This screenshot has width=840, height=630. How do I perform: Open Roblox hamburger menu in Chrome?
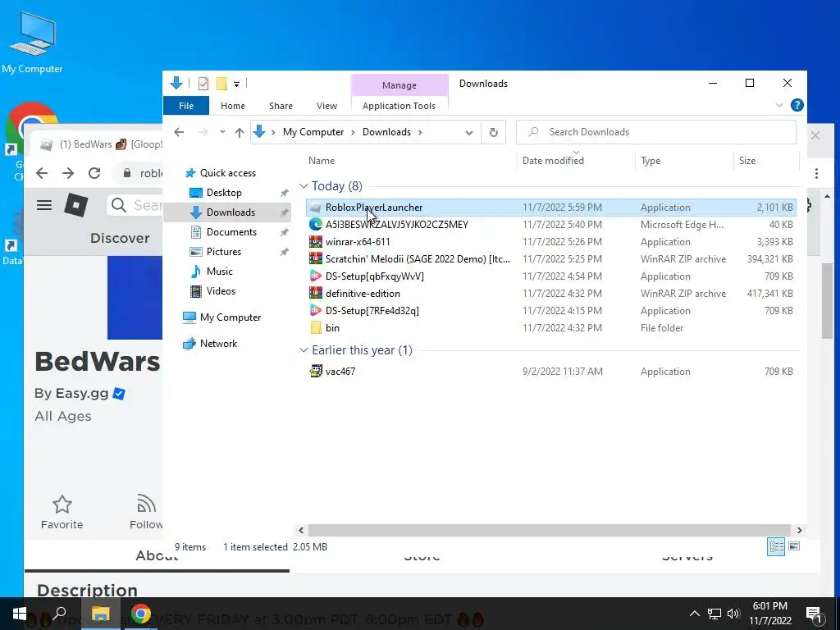point(44,205)
